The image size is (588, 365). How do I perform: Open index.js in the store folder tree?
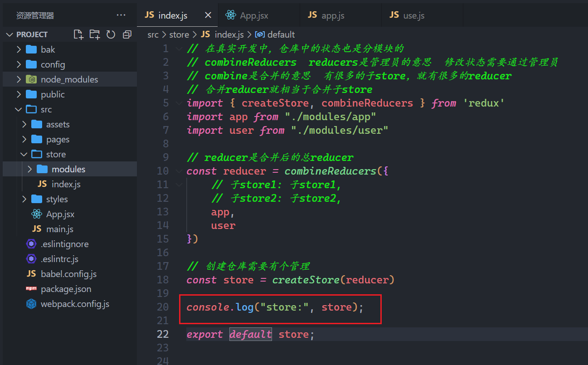pos(66,184)
